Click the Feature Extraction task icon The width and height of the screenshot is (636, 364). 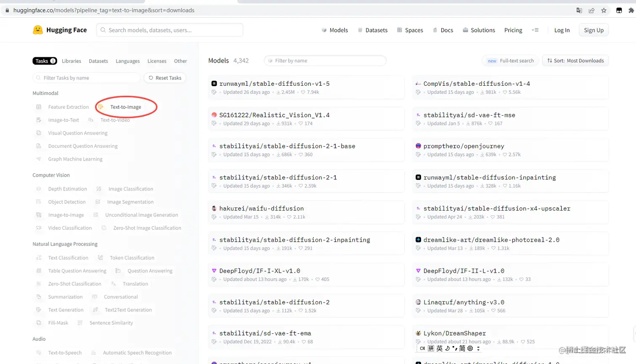39,107
